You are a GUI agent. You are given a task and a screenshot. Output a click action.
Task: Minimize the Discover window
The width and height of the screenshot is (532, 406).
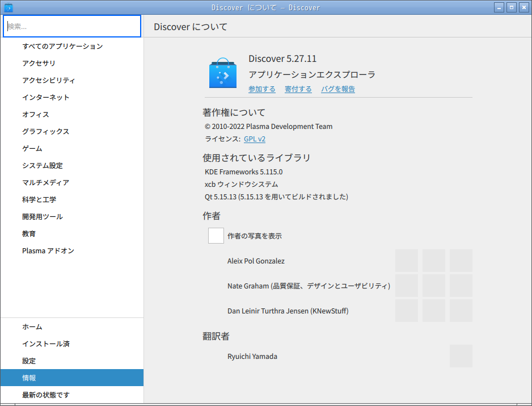[x=499, y=7]
